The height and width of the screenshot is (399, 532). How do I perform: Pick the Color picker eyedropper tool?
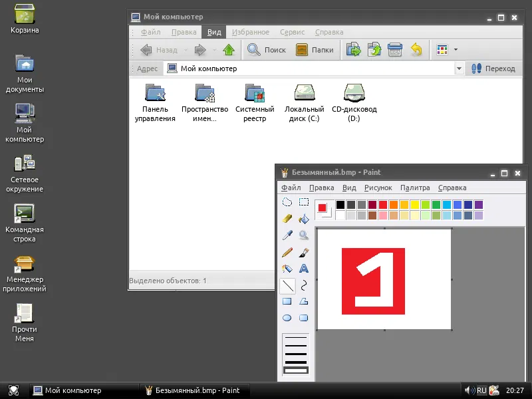point(287,235)
